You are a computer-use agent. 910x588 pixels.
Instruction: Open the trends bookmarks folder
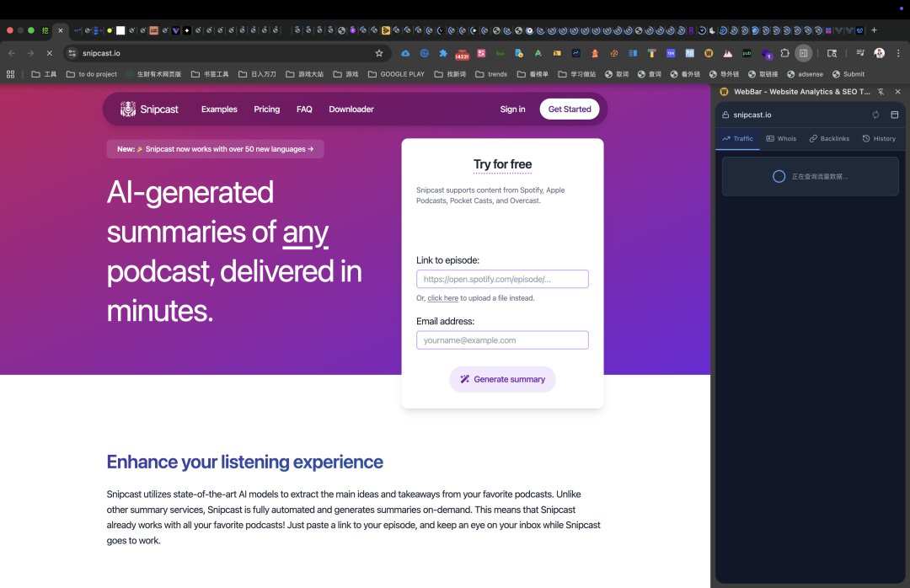491,74
